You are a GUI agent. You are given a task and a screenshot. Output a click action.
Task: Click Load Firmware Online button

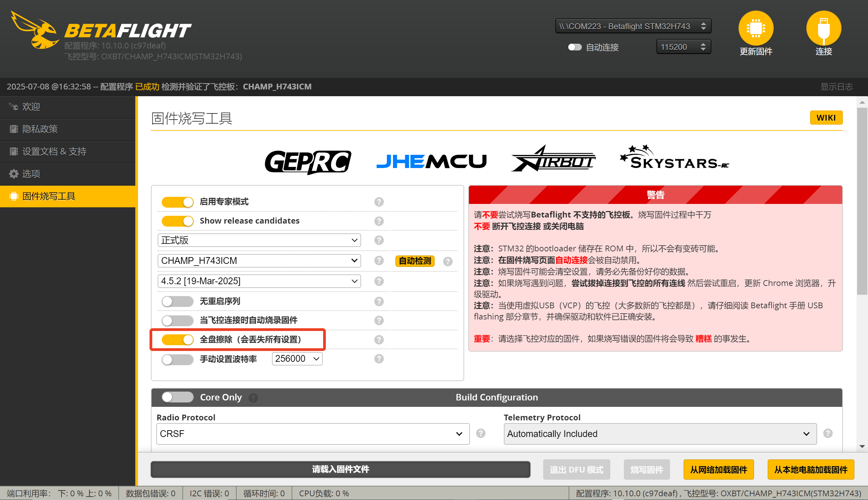pyautogui.click(x=718, y=470)
